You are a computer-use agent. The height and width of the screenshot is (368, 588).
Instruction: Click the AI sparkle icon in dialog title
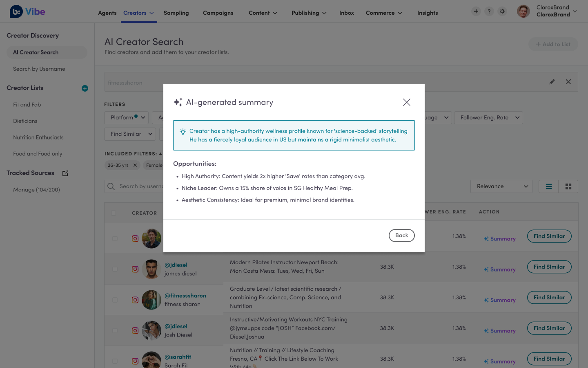(x=178, y=102)
